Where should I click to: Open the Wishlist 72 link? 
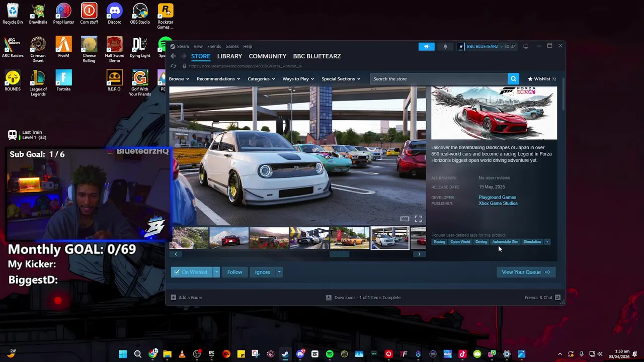tap(542, 79)
